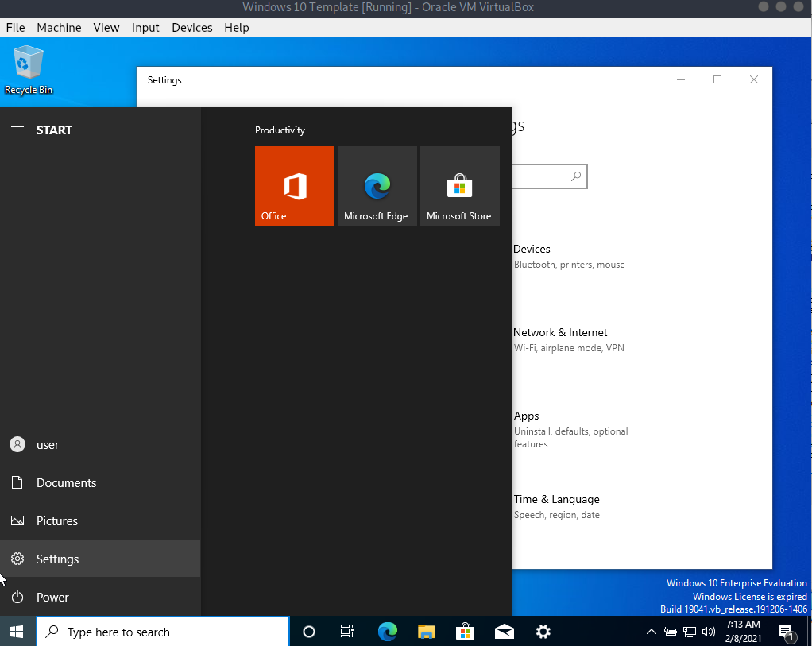Open the Power options in Start

100,597
